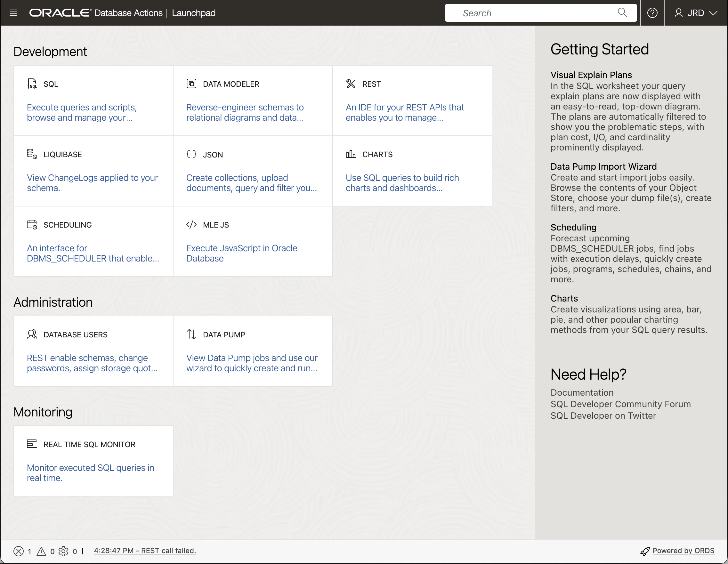The image size is (728, 564).
Task: Click the DATA PUMP card title
Action: 224,334
